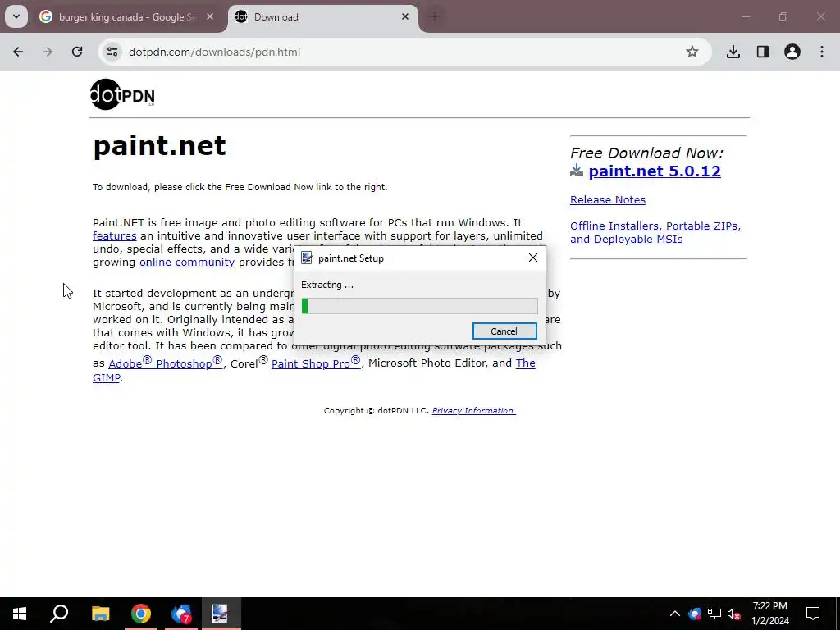Close the burger king canada tab

(210, 16)
